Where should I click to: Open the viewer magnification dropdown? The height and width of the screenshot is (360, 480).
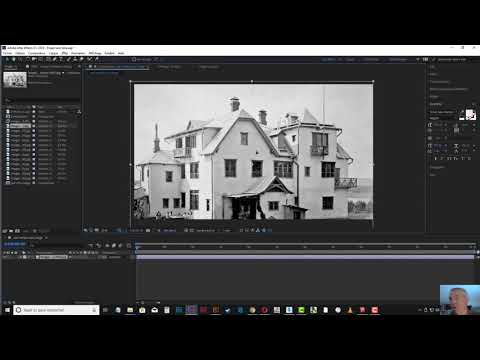(105, 230)
